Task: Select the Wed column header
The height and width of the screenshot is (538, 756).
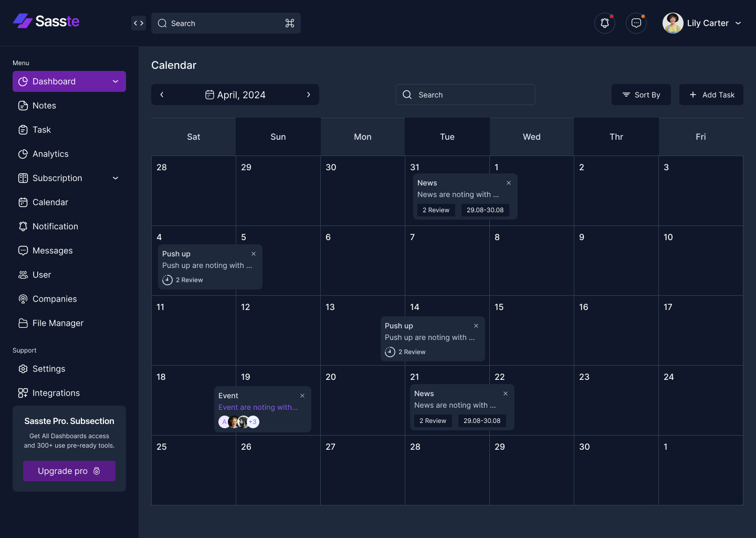Action: (x=532, y=137)
